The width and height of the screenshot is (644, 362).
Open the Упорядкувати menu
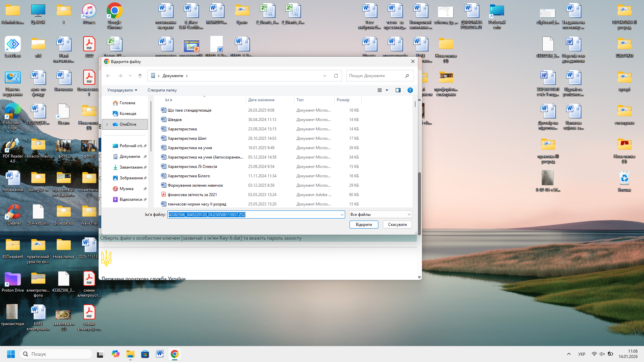pyautogui.click(x=122, y=90)
